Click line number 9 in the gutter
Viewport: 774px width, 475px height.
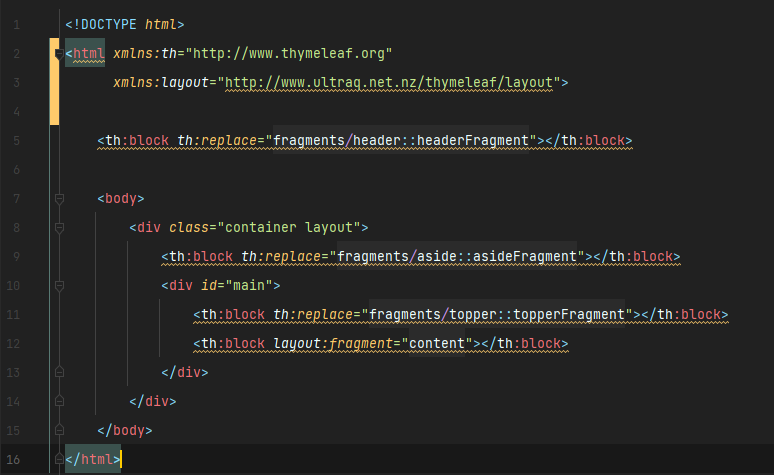[x=16, y=257]
